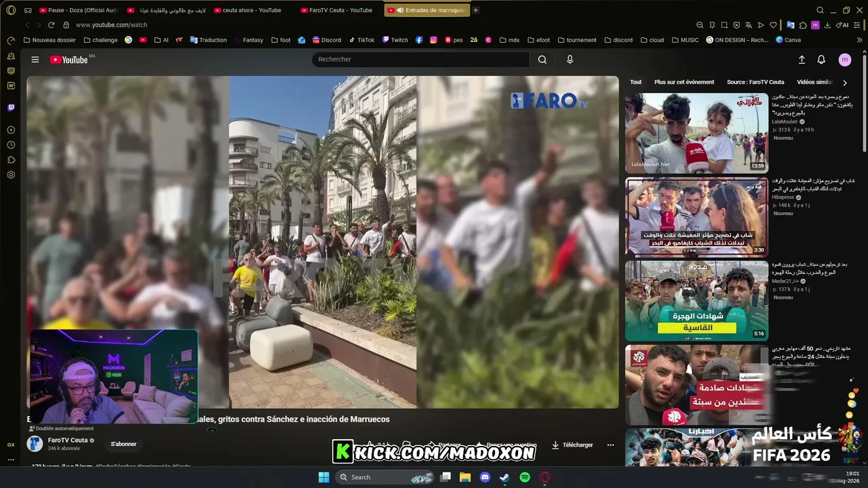Reload the page with the refresh icon
The height and width of the screenshot is (488, 868).
click(x=51, y=25)
